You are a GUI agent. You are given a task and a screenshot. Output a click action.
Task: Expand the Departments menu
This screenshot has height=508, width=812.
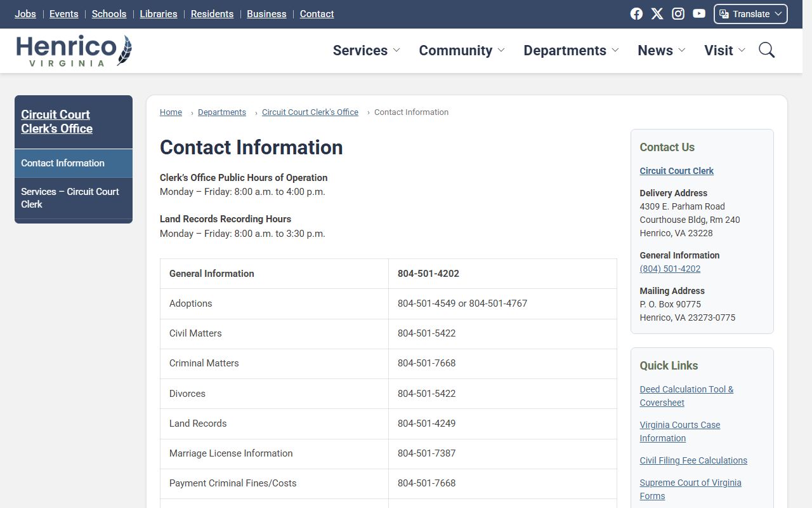click(571, 50)
